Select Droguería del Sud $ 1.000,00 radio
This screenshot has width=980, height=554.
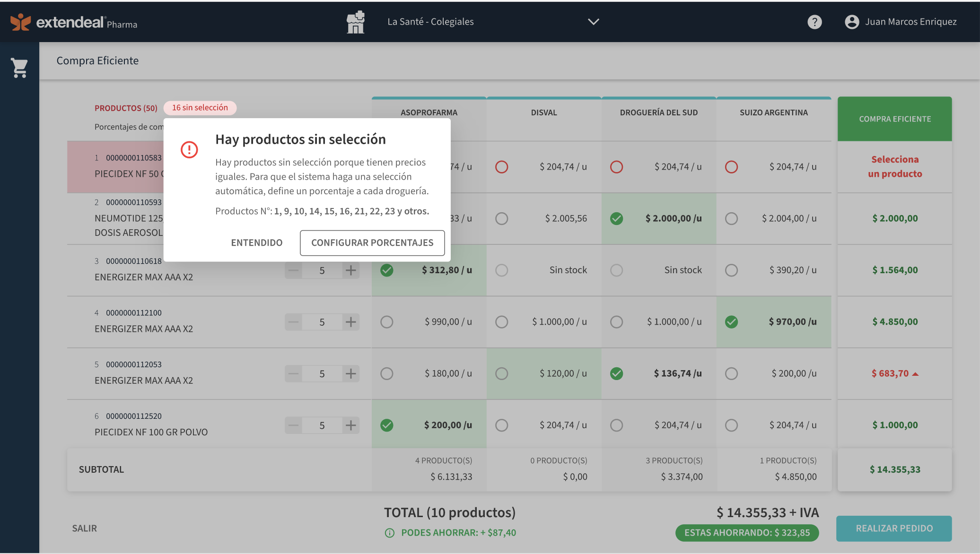[x=616, y=322]
